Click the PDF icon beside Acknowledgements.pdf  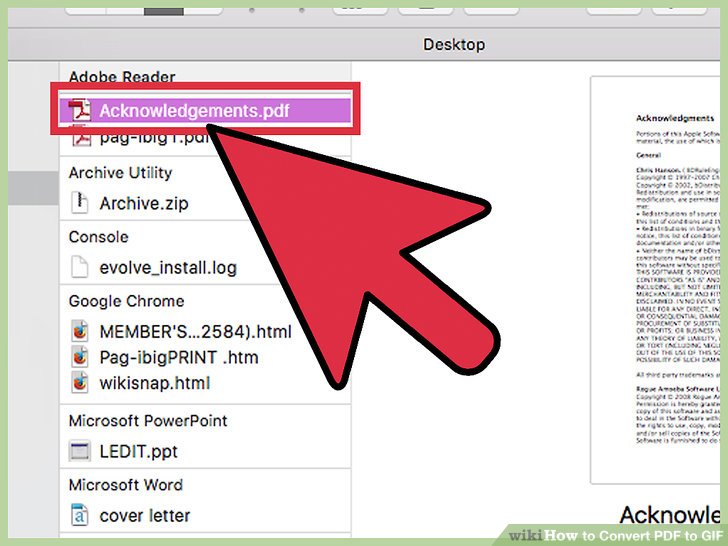80,110
